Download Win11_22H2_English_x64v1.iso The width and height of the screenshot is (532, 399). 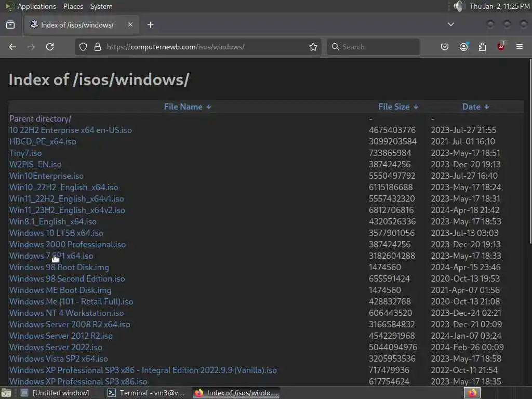point(66,199)
